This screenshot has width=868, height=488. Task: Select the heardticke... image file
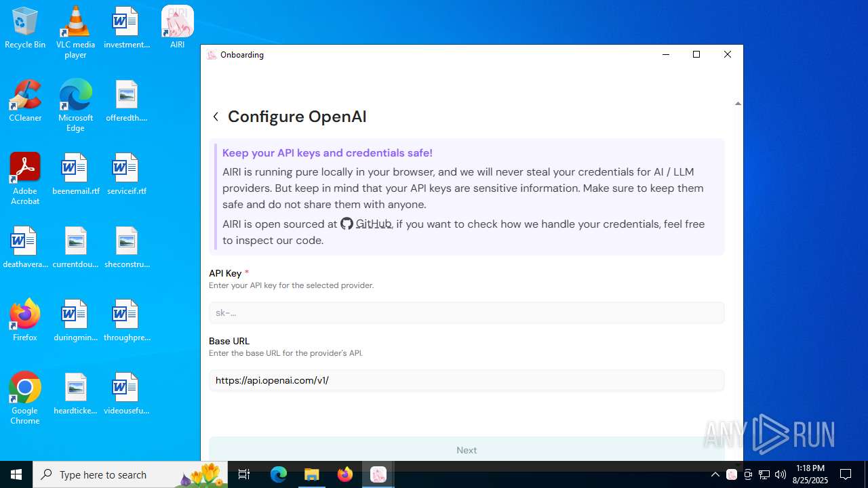(75, 393)
